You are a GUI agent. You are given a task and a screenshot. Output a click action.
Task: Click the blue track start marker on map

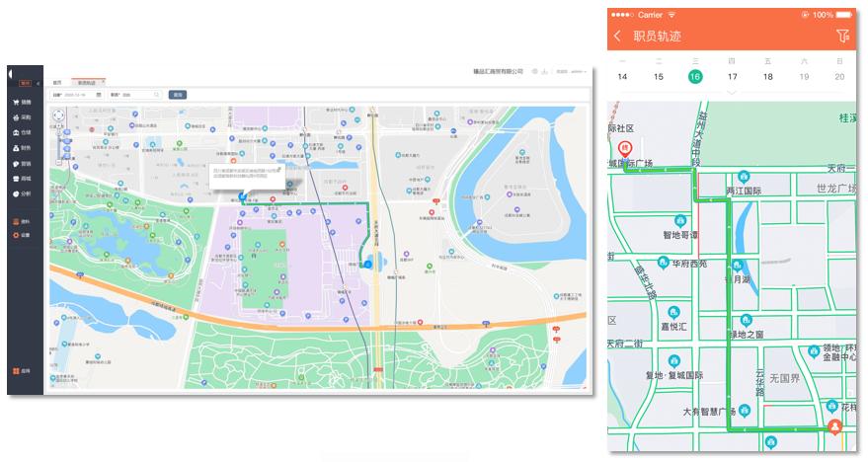242,196
